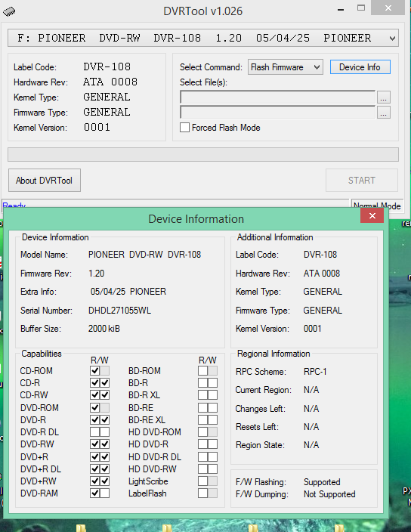Toggle HD DVD-RW write checkbox
411x532 pixels.
tap(212, 469)
